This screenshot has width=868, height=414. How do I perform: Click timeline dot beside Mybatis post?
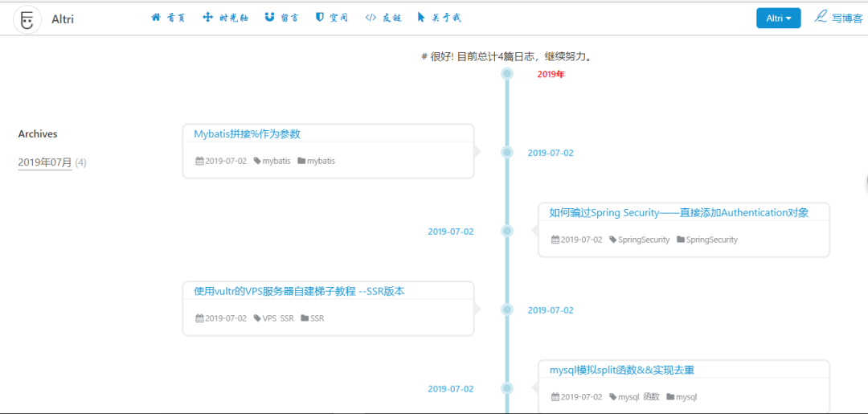pos(506,152)
